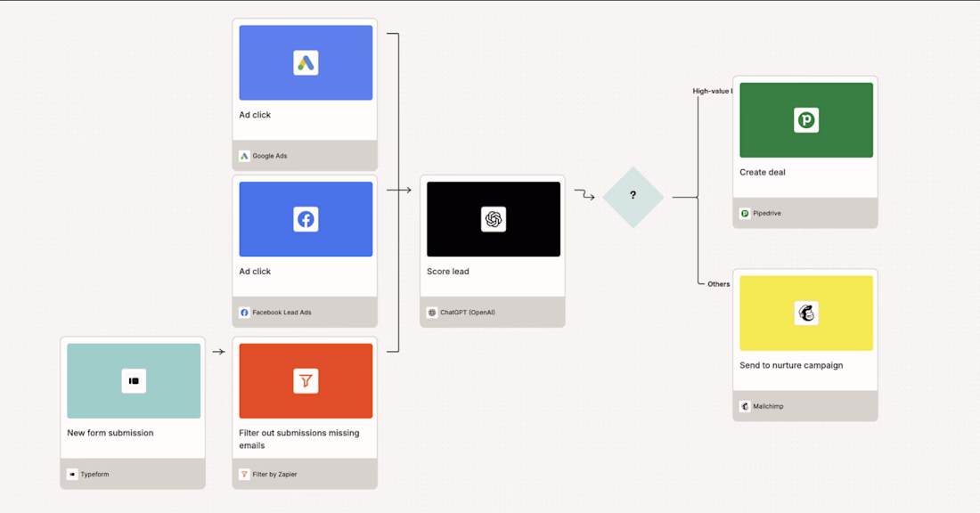Click the "Ad click" label under Google Ads
The image size is (980, 513).
(255, 115)
